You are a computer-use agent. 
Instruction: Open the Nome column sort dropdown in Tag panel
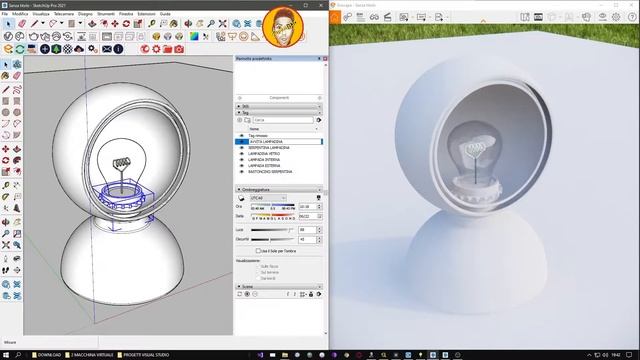click(316, 129)
